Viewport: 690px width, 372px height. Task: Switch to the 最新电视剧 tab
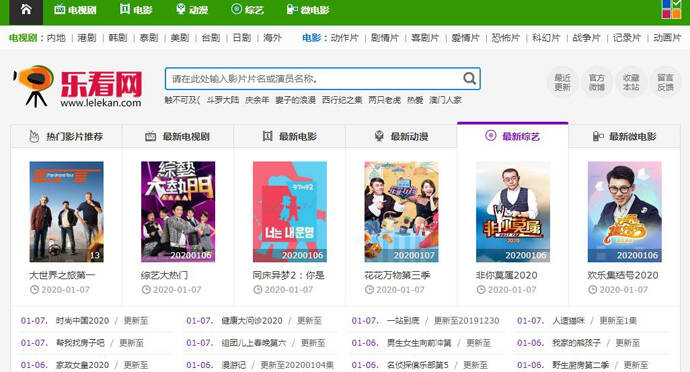[178, 136]
